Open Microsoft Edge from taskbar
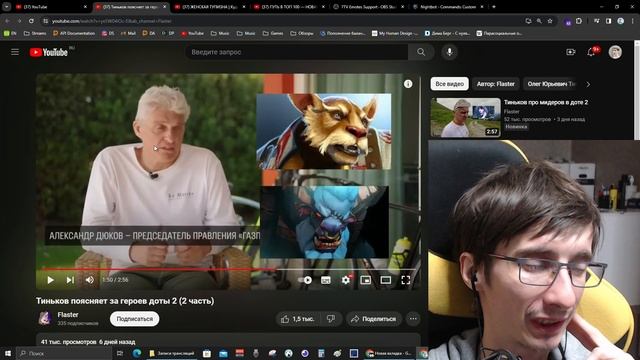This screenshot has height=360, width=640. (x=137, y=353)
